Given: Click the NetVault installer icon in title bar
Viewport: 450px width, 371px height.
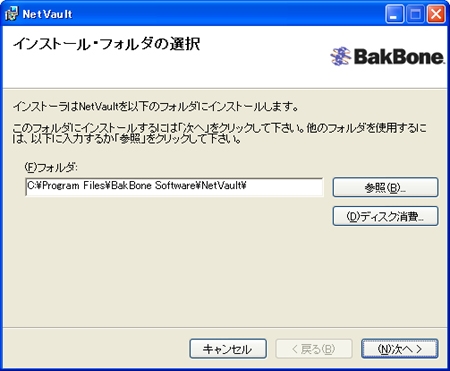Looking at the screenshot, I should click(x=11, y=14).
